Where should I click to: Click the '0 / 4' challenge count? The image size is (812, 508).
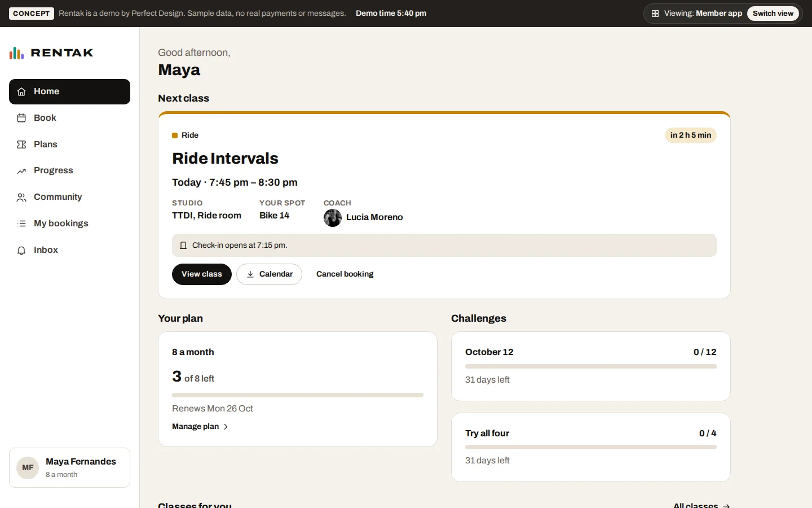tap(708, 433)
